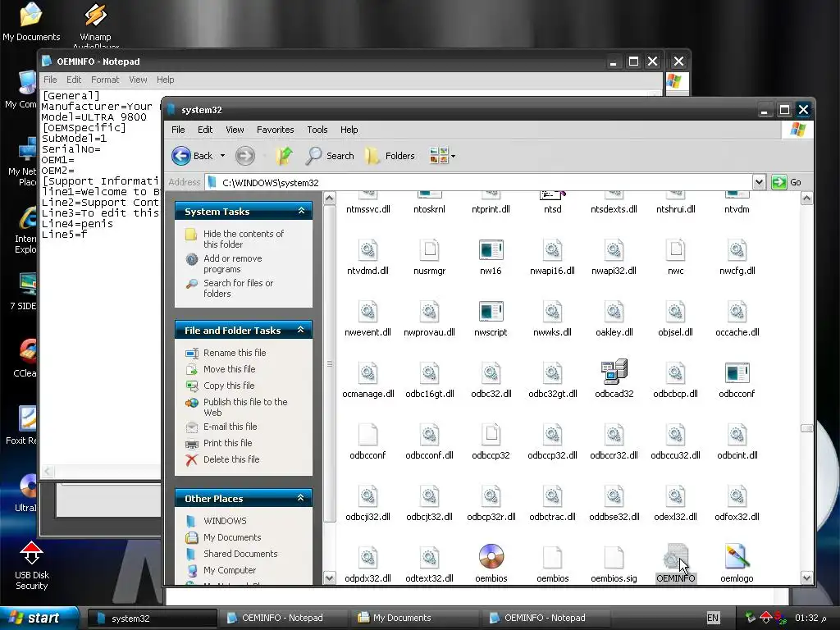Click Move this file task
This screenshot has height=630, width=840.
(x=230, y=369)
